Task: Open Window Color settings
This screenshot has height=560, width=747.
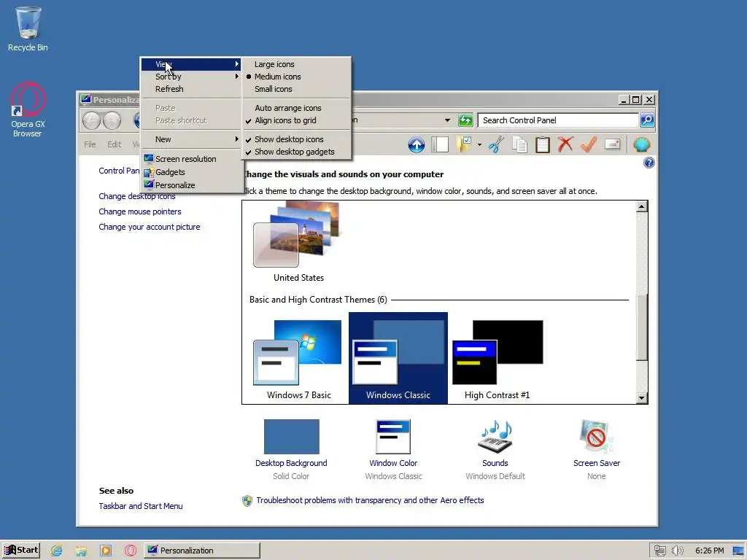Action: click(x=393, y=449)
